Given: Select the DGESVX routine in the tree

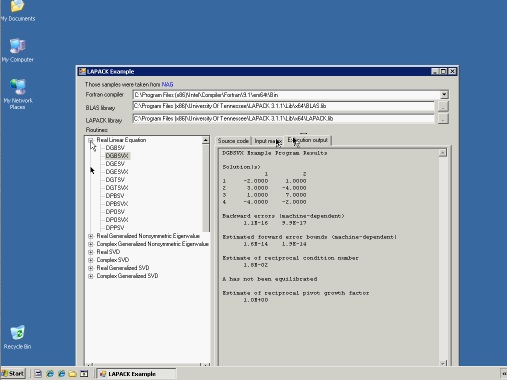Looking at the screenshot, I should (x=117, y=172).
